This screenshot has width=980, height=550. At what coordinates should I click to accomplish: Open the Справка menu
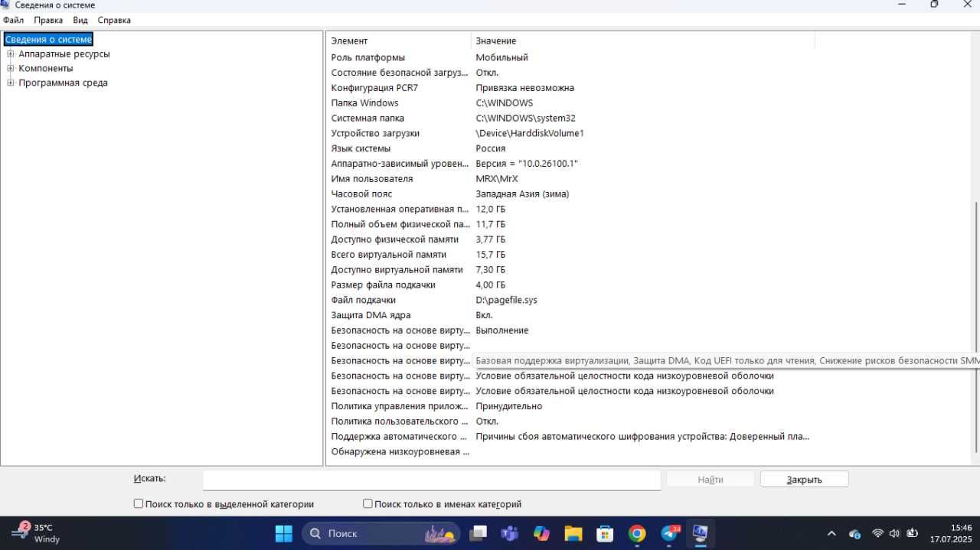click(x=114, y=20)
